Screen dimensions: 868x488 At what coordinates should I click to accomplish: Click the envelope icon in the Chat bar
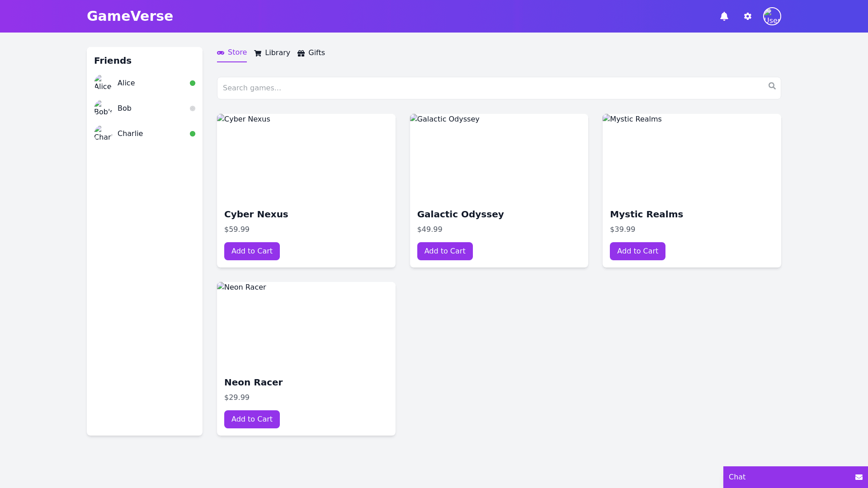pyautogui.click(x=859, y=477)
